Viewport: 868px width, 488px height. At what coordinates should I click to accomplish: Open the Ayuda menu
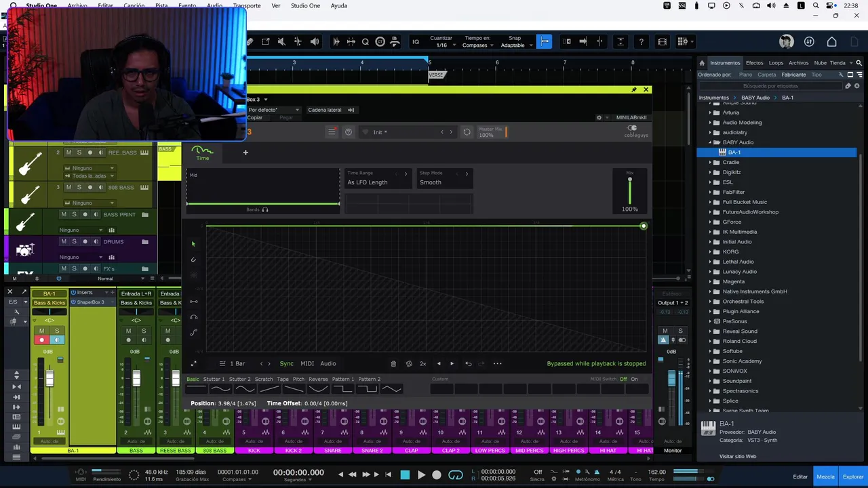click(338, 5)
